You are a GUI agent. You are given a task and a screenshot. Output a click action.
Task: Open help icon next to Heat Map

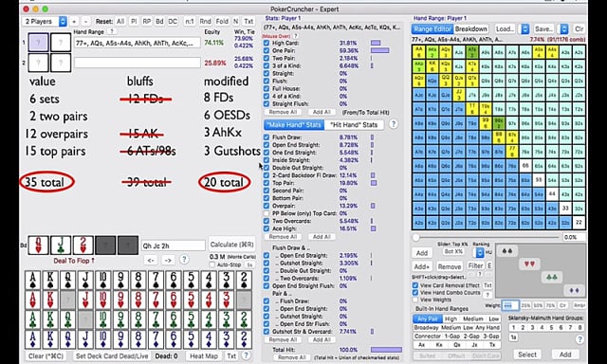tap(246, 355)
